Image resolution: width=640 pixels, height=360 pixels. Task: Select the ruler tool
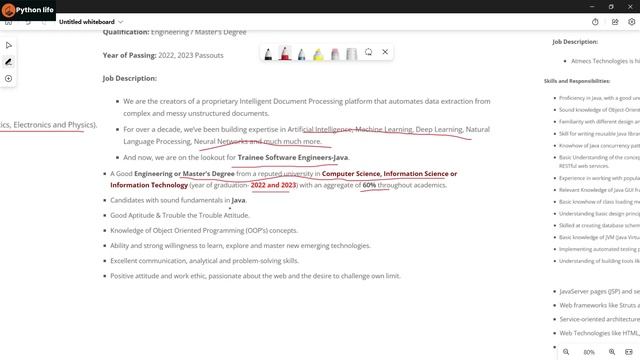pos(351,53)
